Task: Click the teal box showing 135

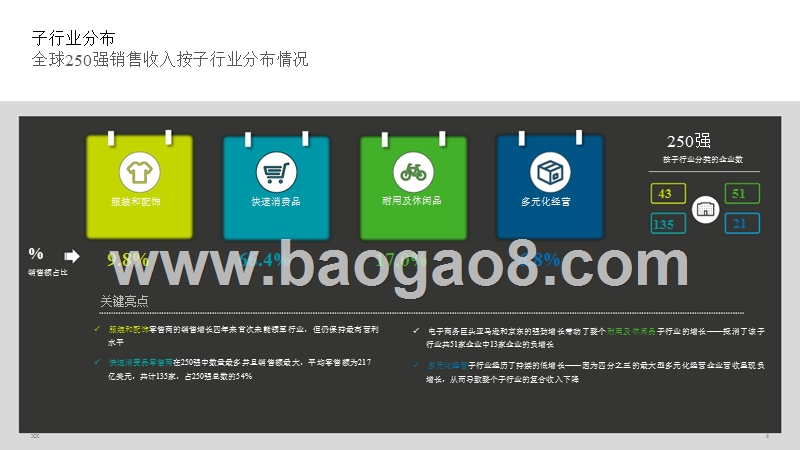Action: (x=668, y=223)
